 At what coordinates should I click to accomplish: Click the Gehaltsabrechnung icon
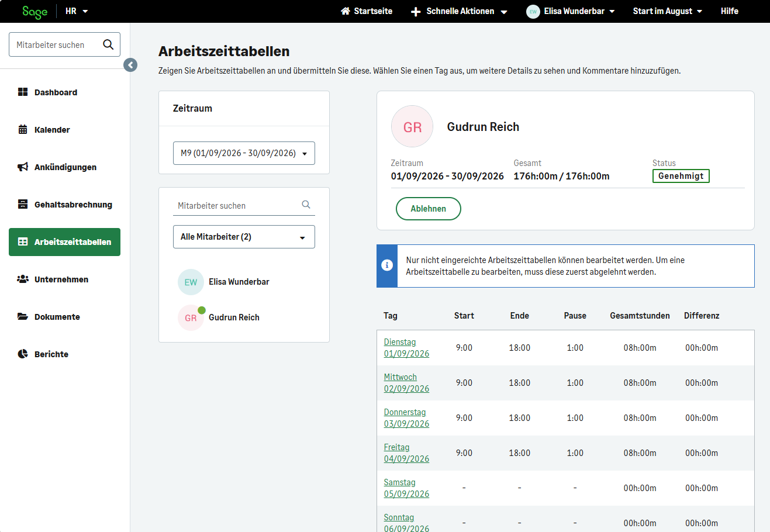[x=23, y=204]
